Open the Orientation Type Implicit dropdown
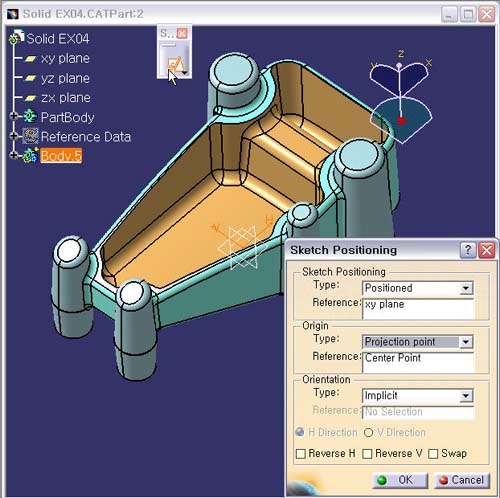 point(466,396)
